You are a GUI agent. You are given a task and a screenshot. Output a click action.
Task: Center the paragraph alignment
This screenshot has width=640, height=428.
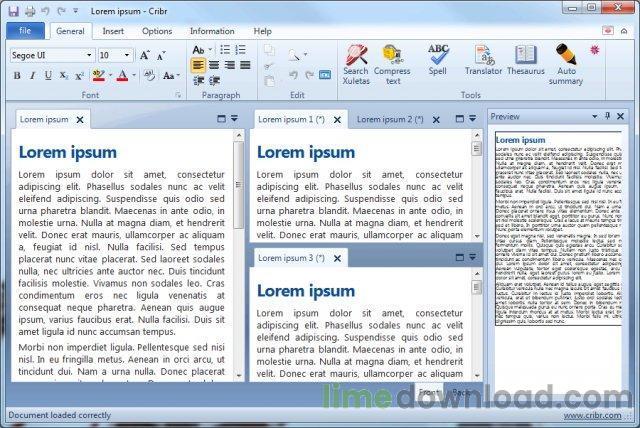[214, 65]
